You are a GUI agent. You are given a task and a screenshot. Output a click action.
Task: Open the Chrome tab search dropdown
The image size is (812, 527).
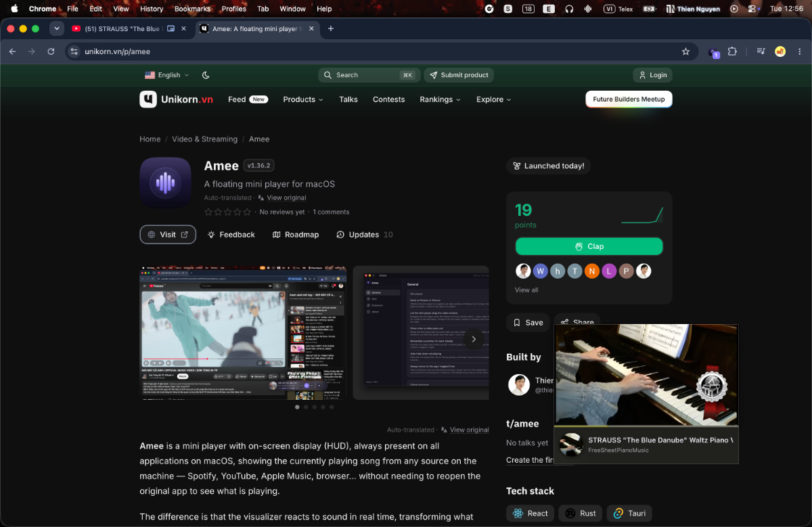coord(57,29)
